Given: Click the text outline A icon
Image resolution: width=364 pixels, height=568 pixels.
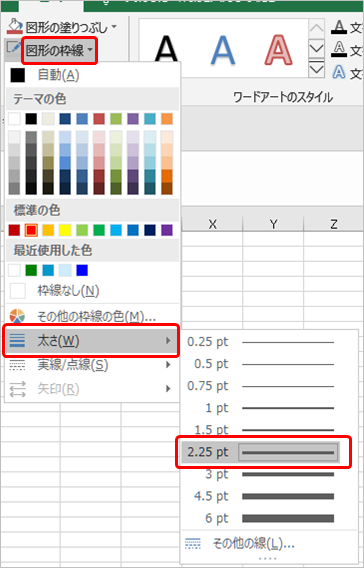Looking at the screenshot, I should tap(339, 49).
